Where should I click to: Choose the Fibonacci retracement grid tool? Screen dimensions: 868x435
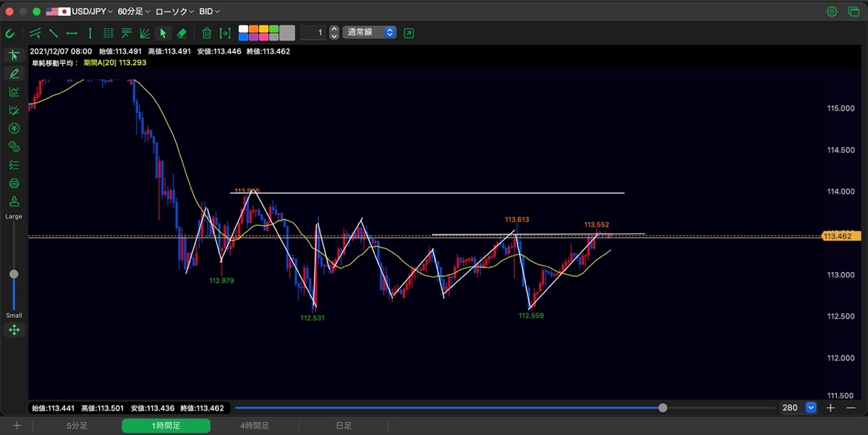(x=109, y=33)
